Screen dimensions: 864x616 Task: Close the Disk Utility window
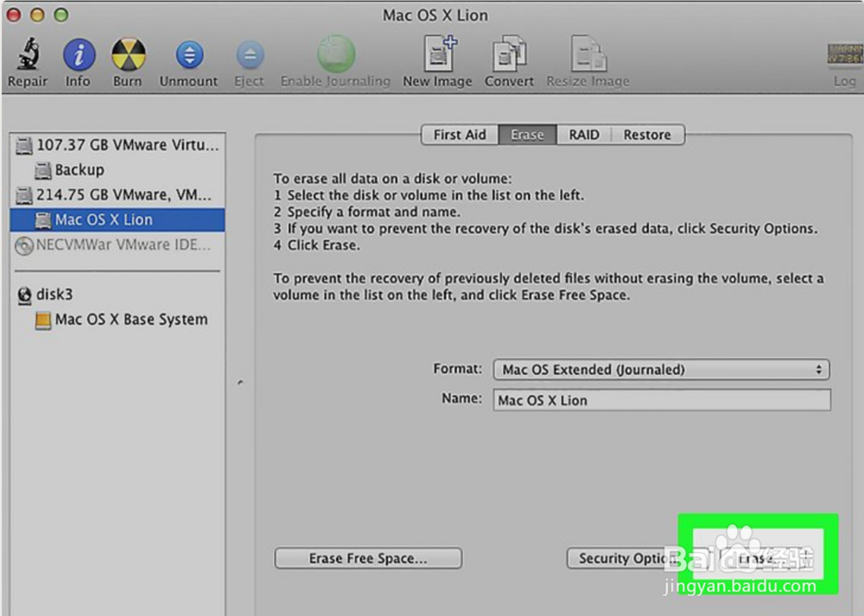point(14,15)
